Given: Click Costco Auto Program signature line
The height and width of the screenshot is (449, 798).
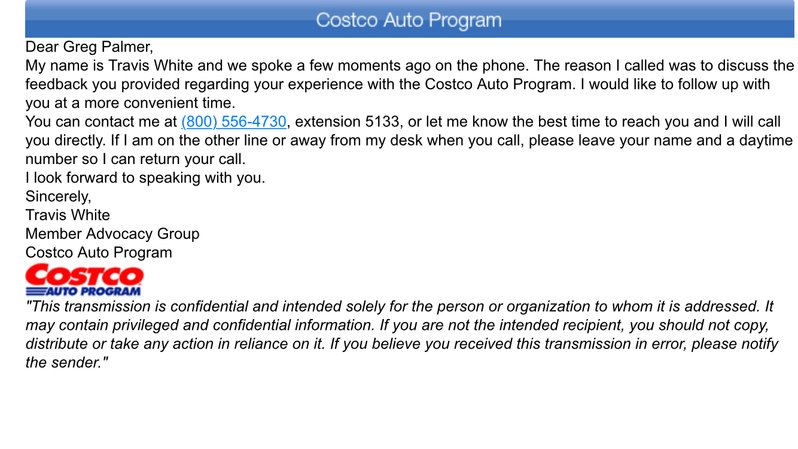Looking at the screenshot, I should [x=99, y=252].
